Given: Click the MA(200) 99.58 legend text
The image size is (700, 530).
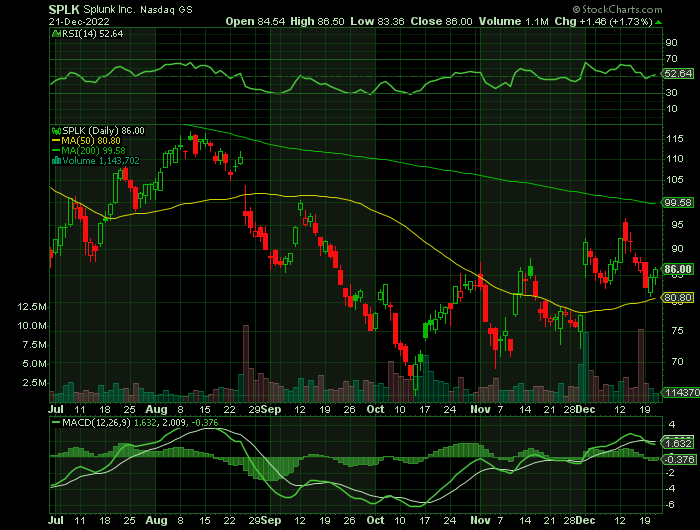Looking at the screenshot, I should pyautogui.click(x=94, y=151).
